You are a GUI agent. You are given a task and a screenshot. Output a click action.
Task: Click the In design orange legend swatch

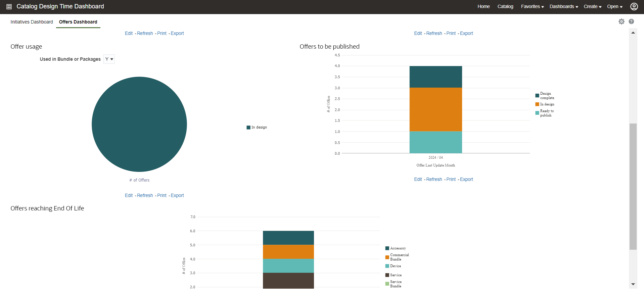537,104
